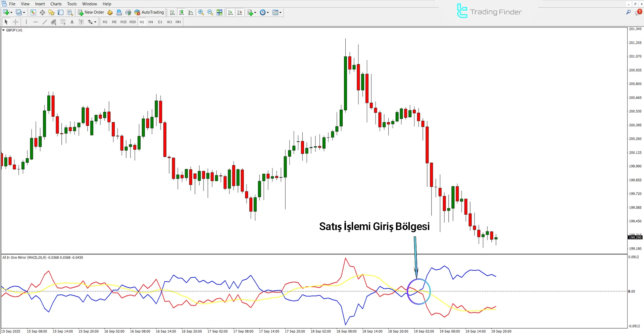The width and height of the screenshot is (644, 334).
Task: Click the Zoom In magnifier icon
Action: coord(201,12)
